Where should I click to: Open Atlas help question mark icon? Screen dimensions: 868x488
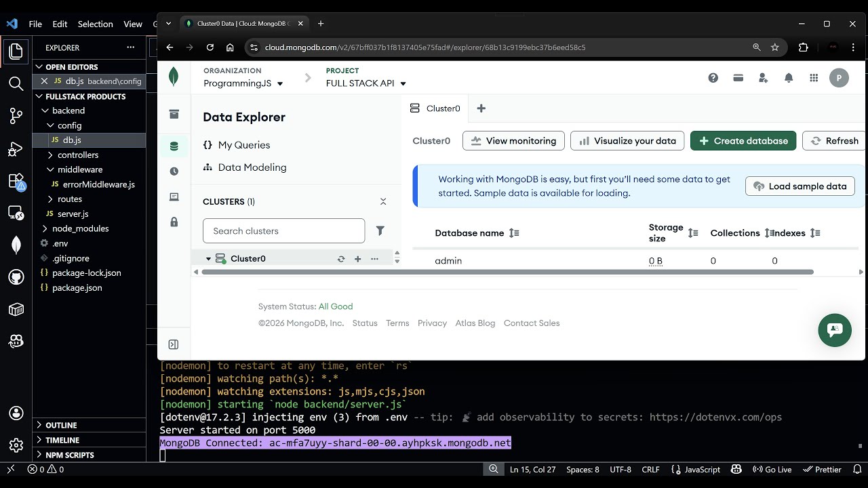(x=713, y=78)
